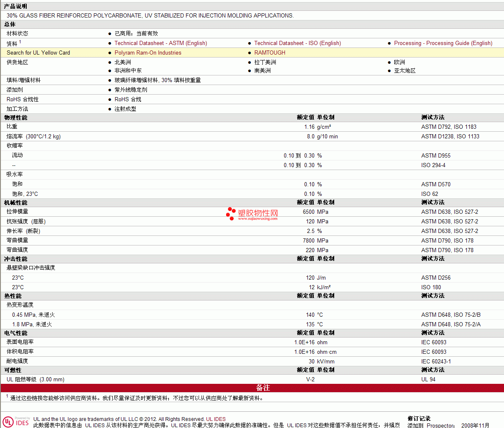This screenshot has height=428, width=504.
Task: Click the 物理性能 section header
Action: pyautogui.click(x=16, y=118)
